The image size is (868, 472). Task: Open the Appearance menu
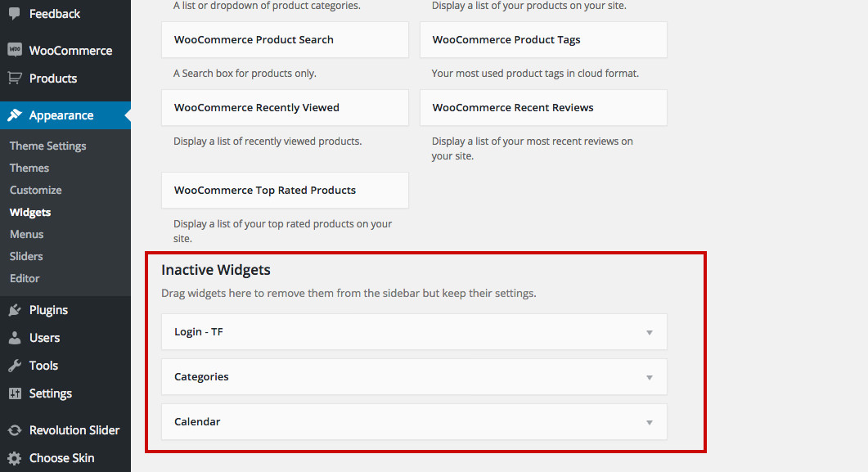tap(65, 115)
